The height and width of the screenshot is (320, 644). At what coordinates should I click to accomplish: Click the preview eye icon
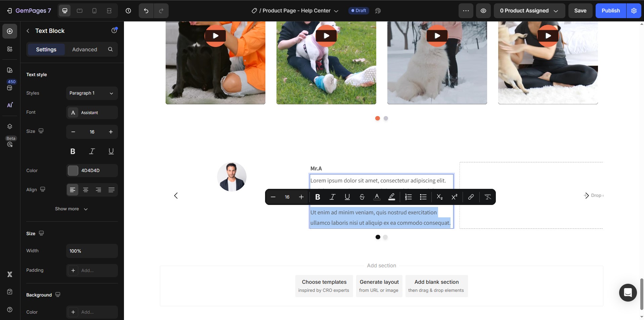(483, 11)
